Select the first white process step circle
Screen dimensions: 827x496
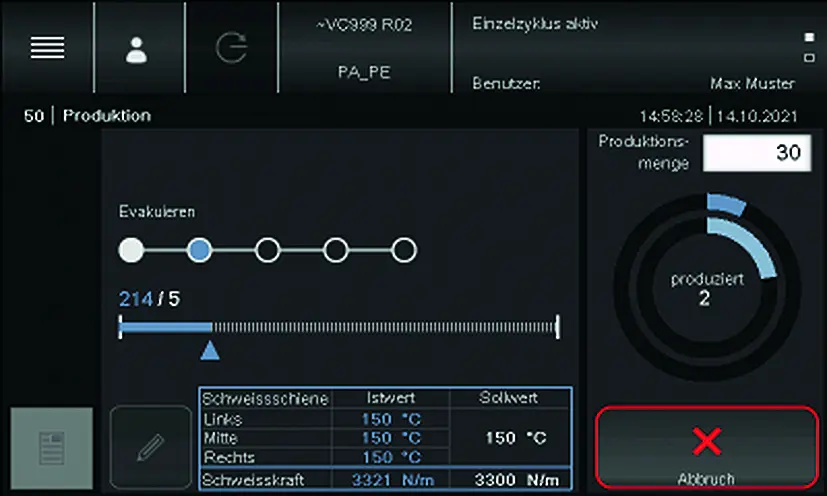131,250
